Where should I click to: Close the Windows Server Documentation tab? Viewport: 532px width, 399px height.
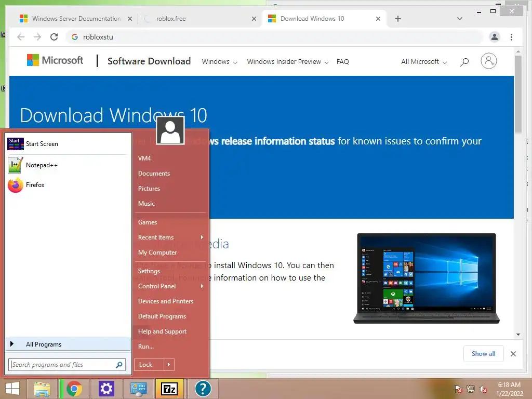coord(129,19)
